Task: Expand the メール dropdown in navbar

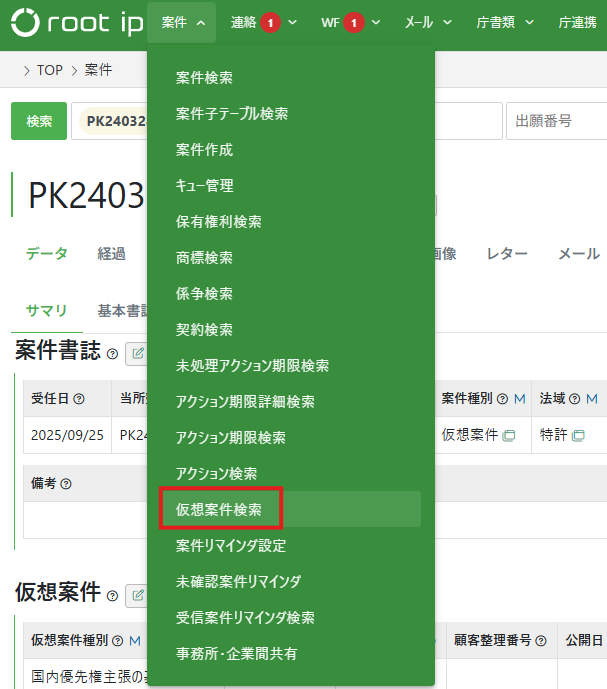Action: click(x=428, y=22)
